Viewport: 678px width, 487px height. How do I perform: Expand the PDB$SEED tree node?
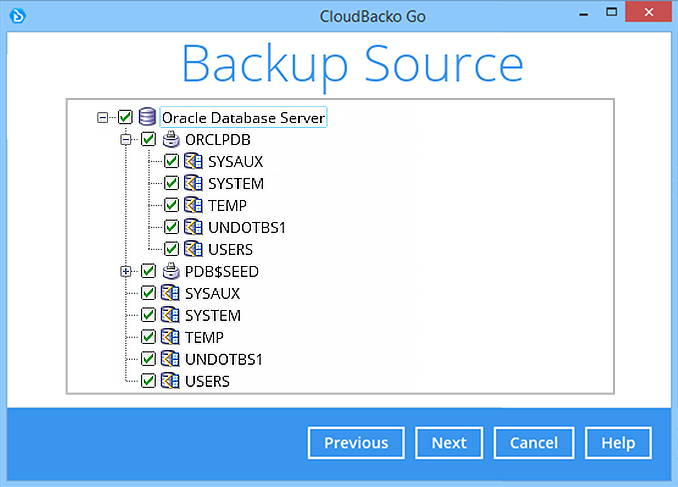click(x=126, y=272)
